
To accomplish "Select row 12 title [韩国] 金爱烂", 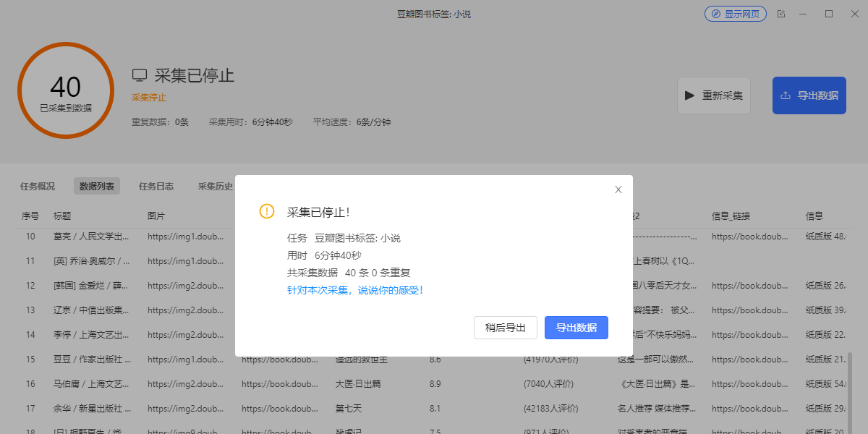I will coord(92,285).
